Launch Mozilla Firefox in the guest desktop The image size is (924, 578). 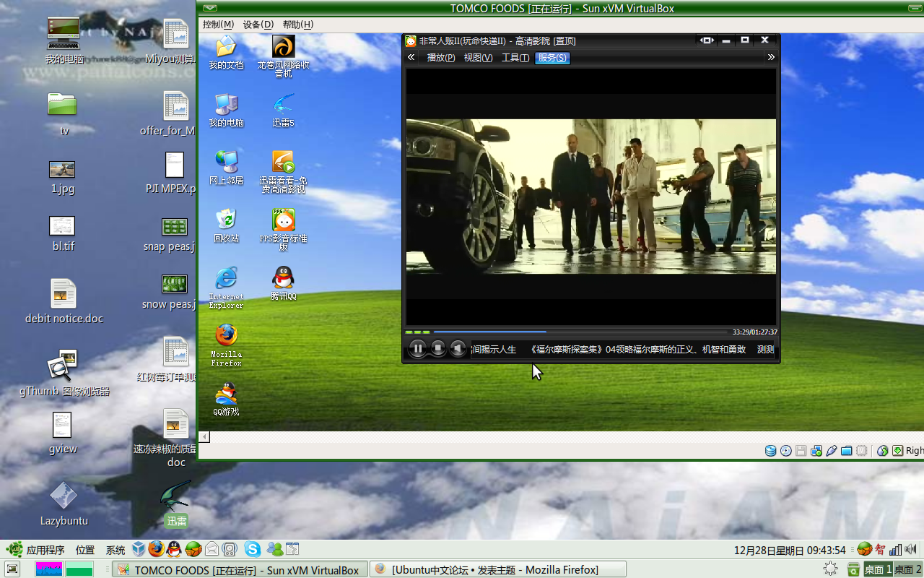point(226,345)
